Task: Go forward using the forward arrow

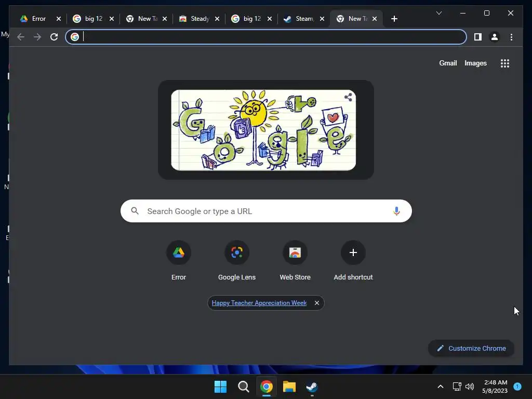Action: (x=37, y=37)
